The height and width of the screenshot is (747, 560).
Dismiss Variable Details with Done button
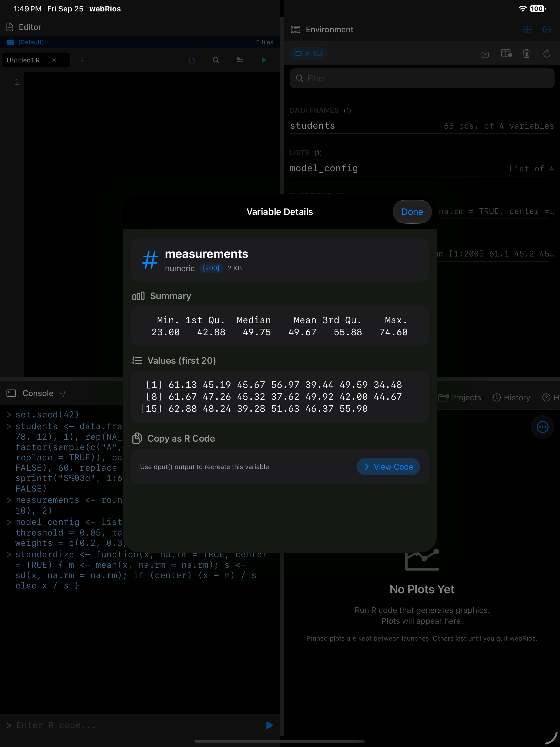click(x=412, y=212)
